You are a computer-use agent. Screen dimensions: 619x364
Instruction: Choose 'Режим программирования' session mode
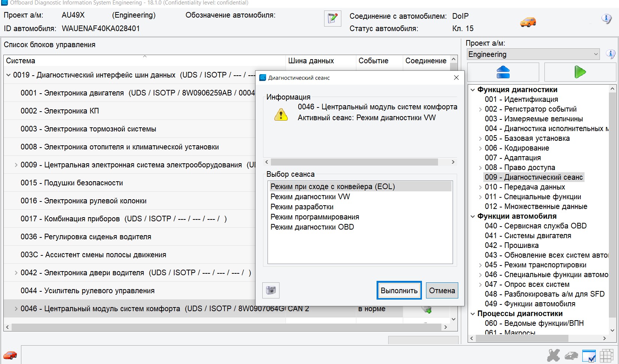coord(314,217)
